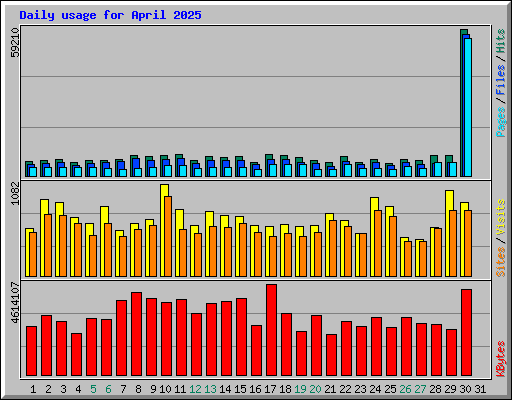The image size is (512, 400).
Task: Click the 4614107 KBytes axis value
Action: [15, 303]
